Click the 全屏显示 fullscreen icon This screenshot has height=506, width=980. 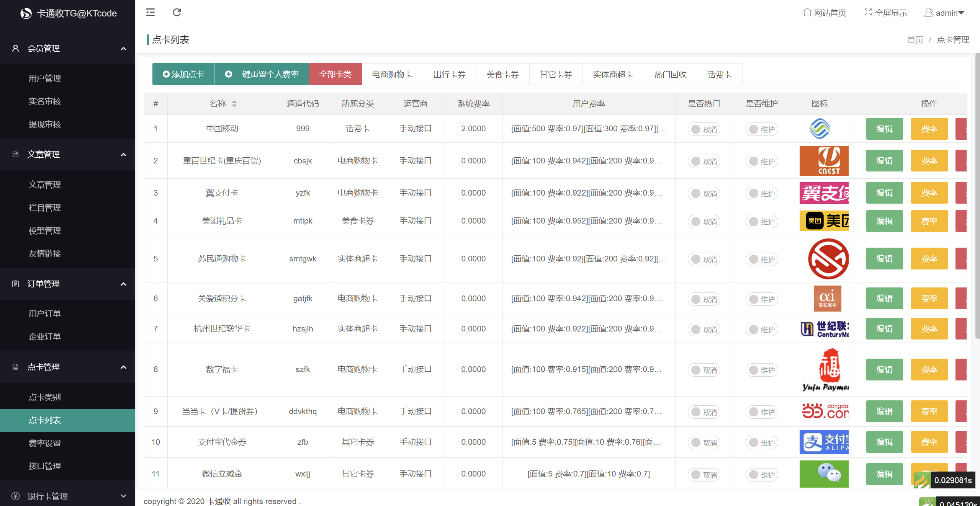tap(868, 13)
